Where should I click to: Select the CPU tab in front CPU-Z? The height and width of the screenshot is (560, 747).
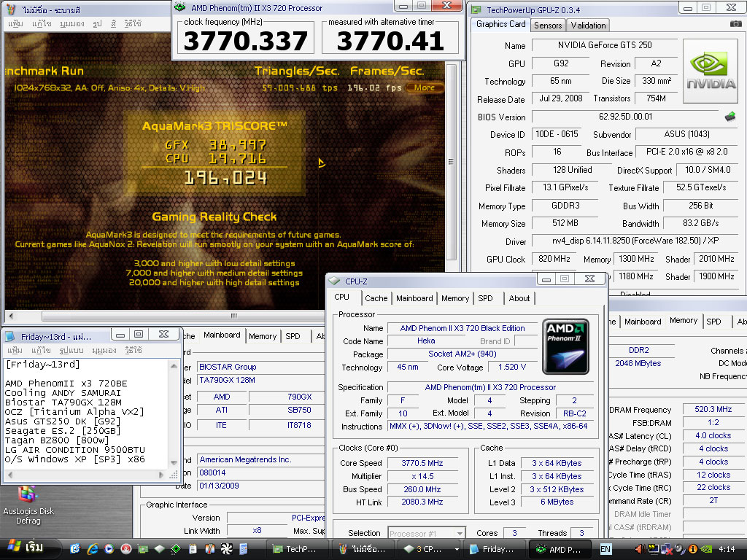pos(341,297)
